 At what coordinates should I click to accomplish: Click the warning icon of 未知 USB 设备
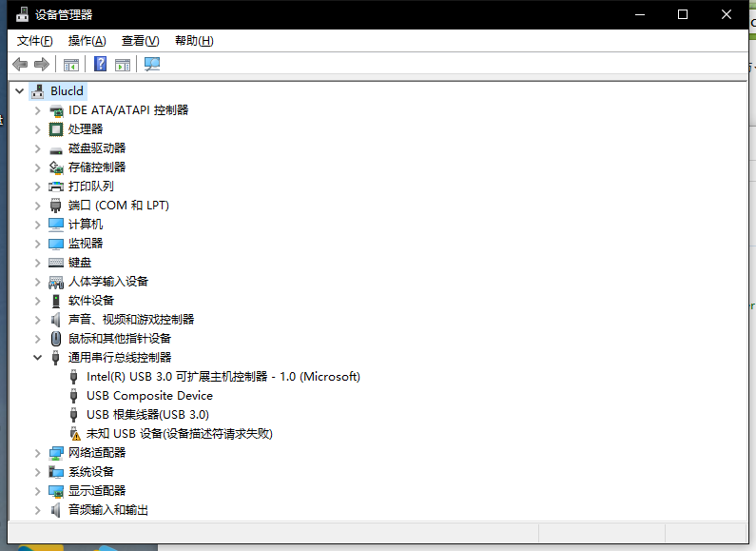74,434
